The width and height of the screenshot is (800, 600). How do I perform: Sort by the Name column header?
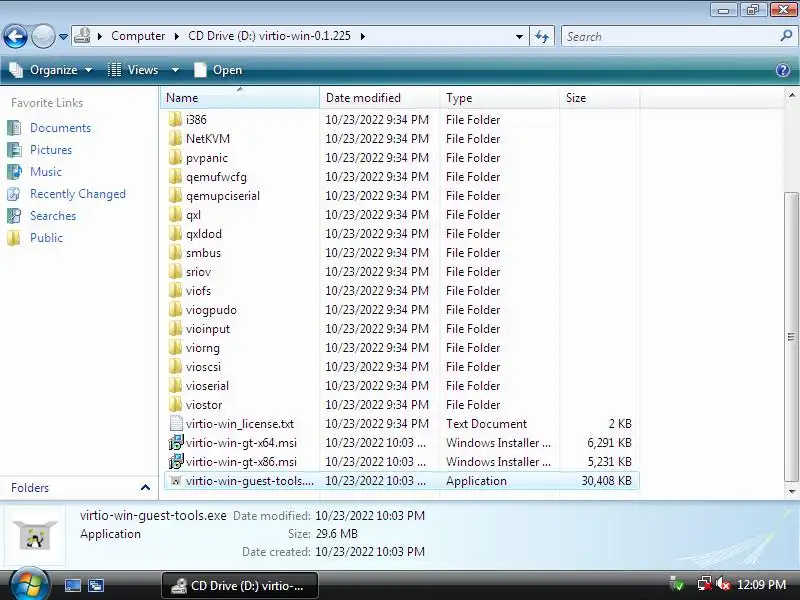240,97
